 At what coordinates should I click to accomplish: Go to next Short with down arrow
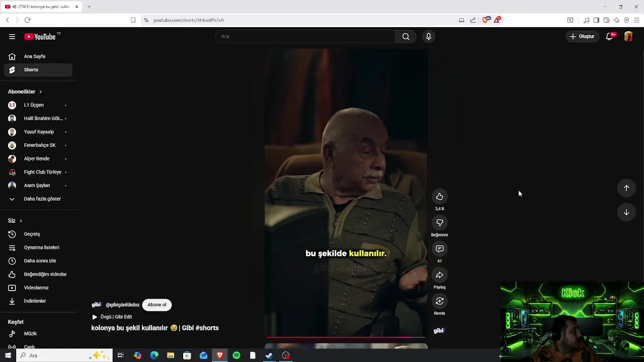626,212
